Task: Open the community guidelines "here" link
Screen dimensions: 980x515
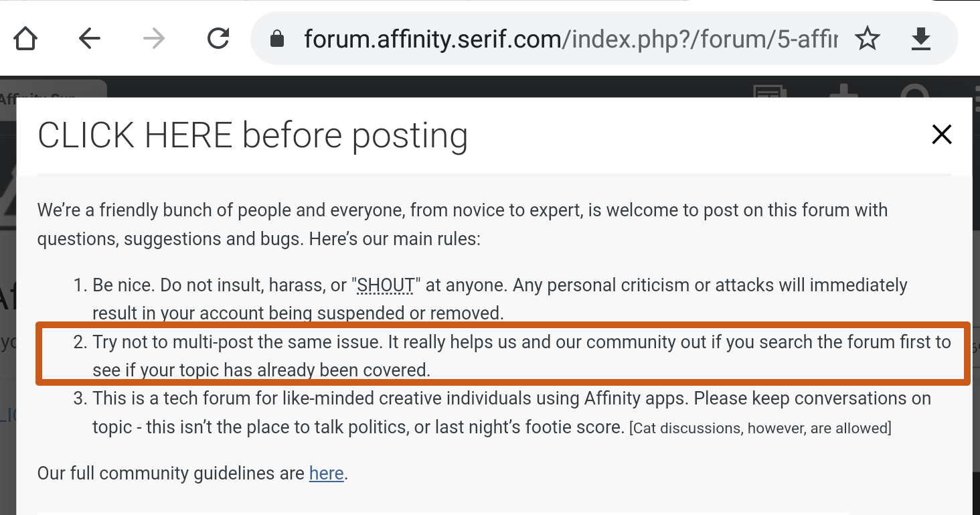Action: pos(326,473)
